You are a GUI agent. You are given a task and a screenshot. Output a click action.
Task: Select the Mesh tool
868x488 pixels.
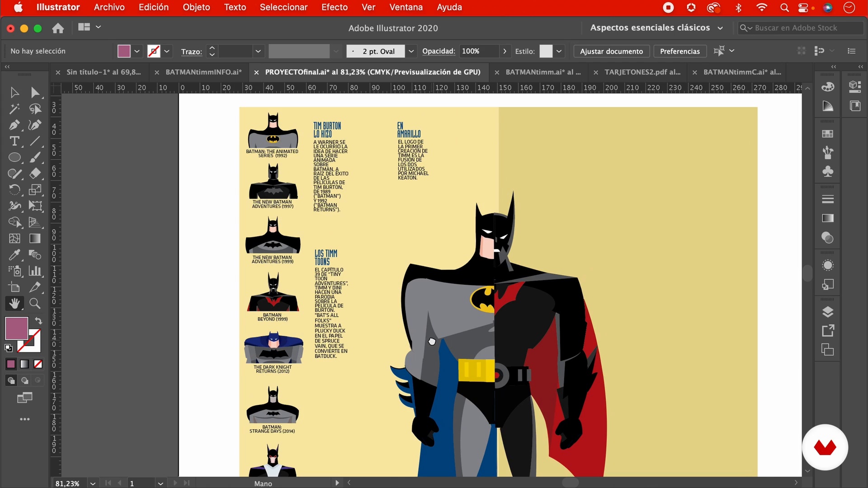click(14, 239)
